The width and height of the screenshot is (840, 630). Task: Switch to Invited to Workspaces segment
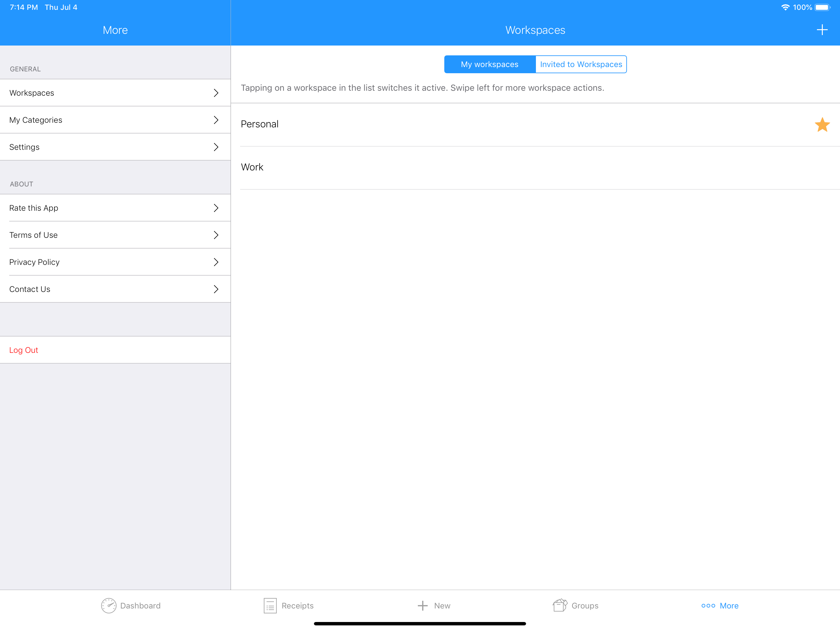(580, 64)
